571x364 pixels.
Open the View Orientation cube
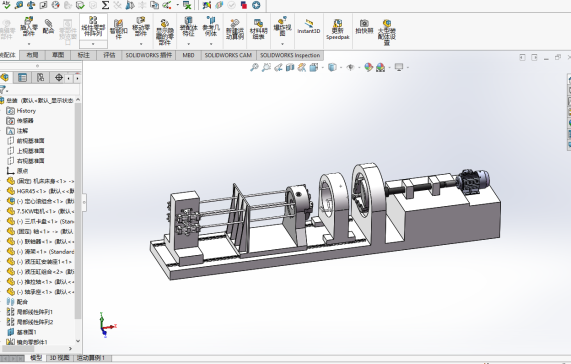[x=313, y=67]
